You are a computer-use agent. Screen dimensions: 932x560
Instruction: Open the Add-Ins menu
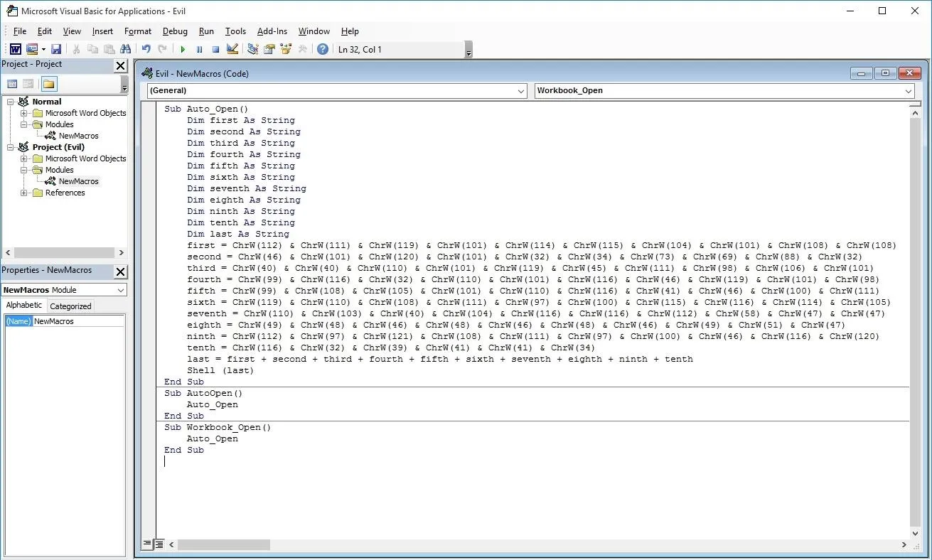[272, 31]
